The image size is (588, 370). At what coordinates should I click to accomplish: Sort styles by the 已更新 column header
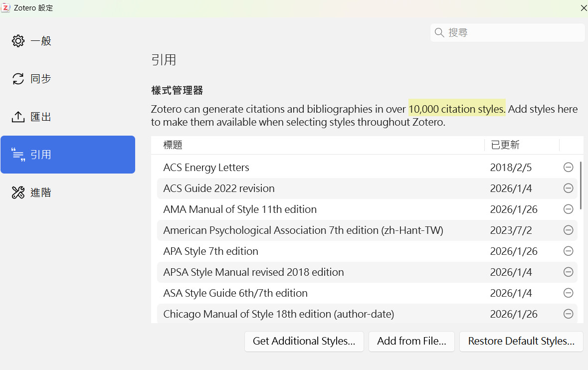click(521, 145)
